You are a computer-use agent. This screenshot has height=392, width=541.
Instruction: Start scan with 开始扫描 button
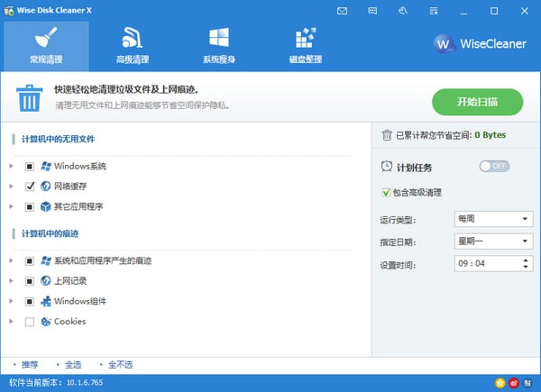477,102
